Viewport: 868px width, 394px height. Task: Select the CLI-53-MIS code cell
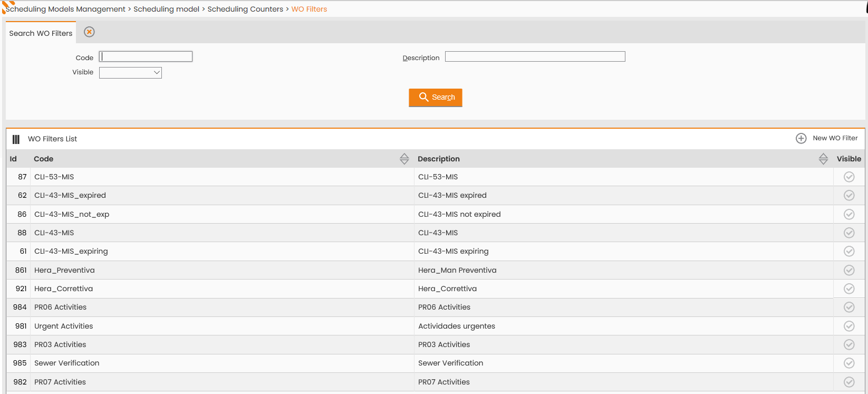222,177
